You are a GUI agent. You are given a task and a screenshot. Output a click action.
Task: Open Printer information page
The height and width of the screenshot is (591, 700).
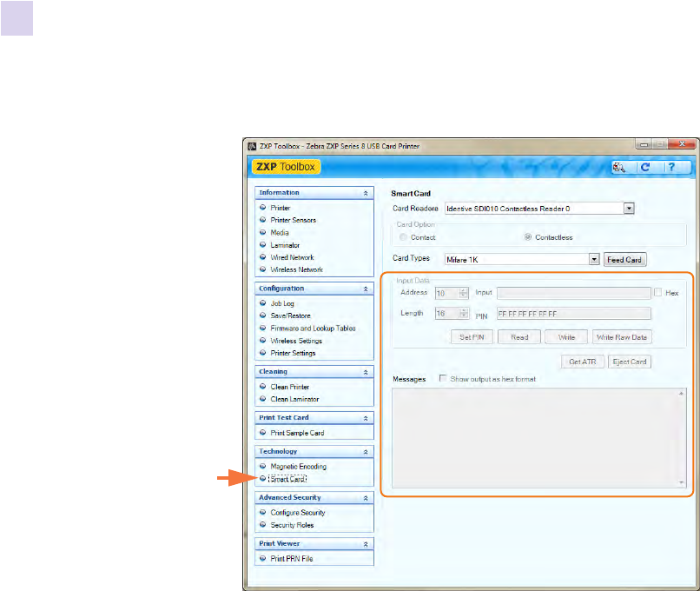click(x=280, y=208)
